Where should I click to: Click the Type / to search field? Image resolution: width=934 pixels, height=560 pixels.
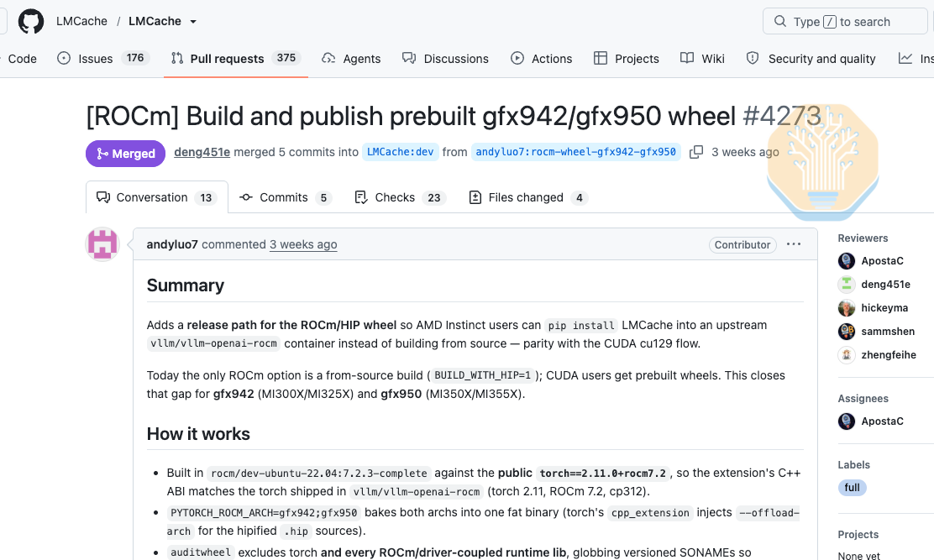click(845, 22)
